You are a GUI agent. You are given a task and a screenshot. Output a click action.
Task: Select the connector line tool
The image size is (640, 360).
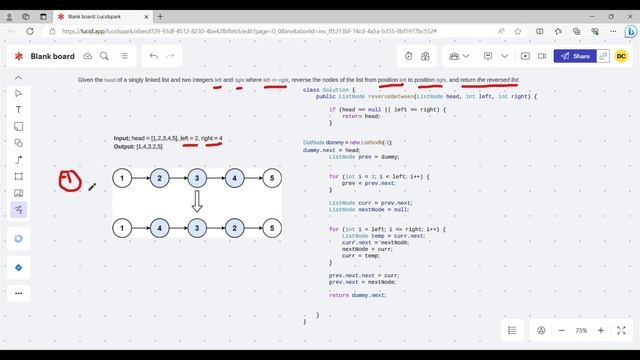pyautogui.click(x=18, y=160)
